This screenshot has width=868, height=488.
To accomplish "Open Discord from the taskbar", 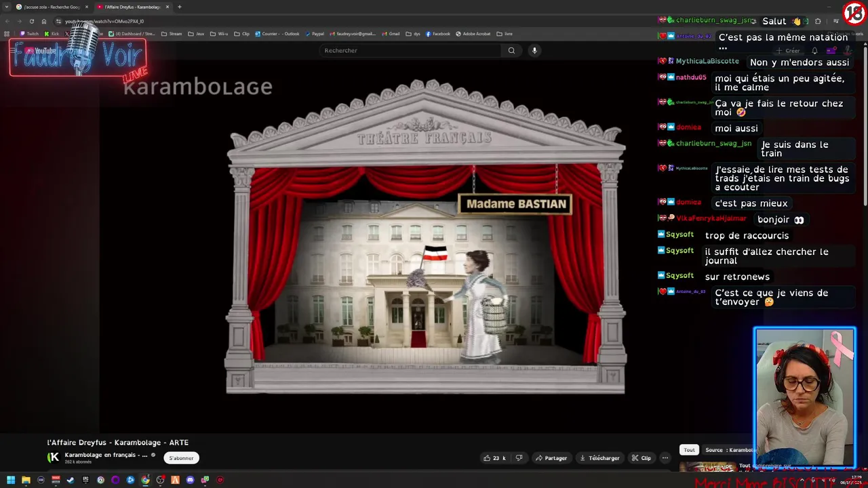I will tap(190, 480).
